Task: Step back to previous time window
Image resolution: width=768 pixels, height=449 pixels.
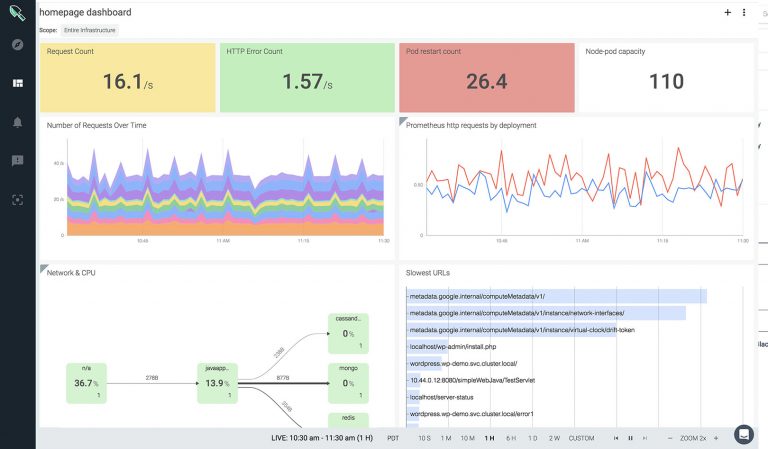Action: [x=616, y=439]
